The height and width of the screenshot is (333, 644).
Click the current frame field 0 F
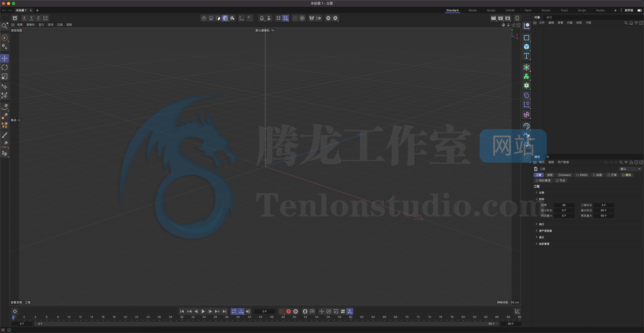(x=265, y=311)
